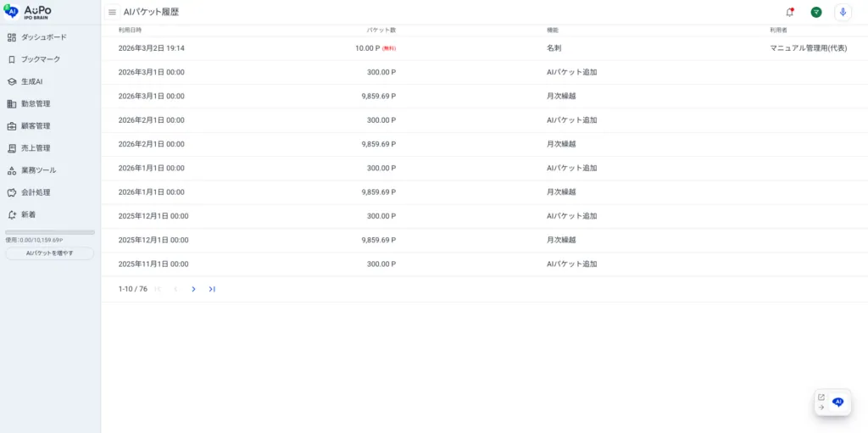The width and height of the screenshot is (868, 433).
Task: Click 9,859.69 P in 2025年12月1日 row
Action: [x=379, y=240]
